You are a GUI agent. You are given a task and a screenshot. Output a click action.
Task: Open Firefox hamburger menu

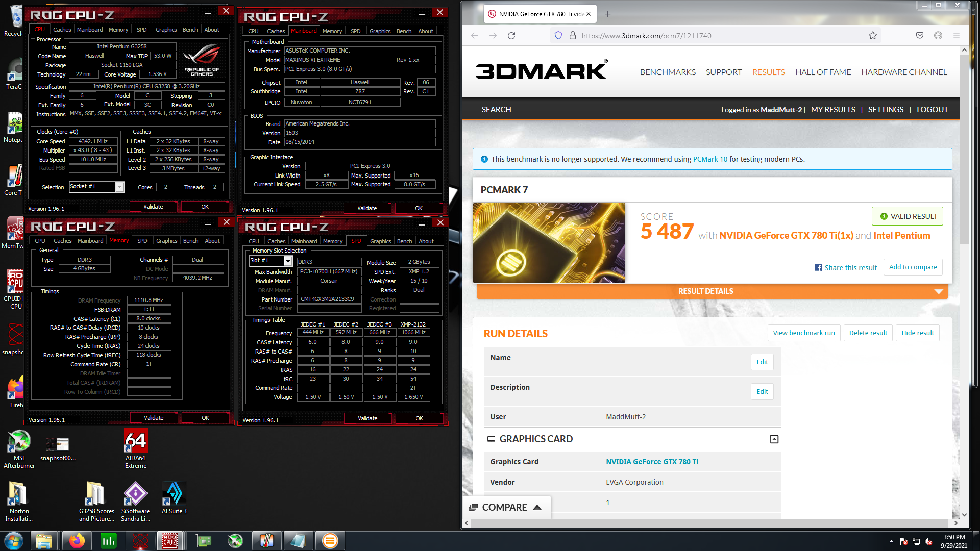coord(957,36)
